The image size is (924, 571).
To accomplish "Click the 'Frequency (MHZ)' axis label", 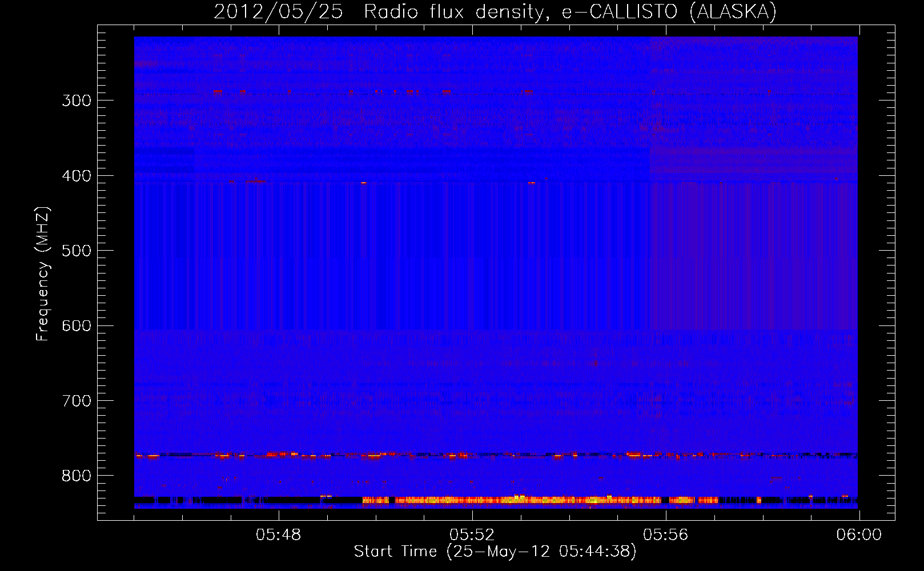I will tap(43, 274).
